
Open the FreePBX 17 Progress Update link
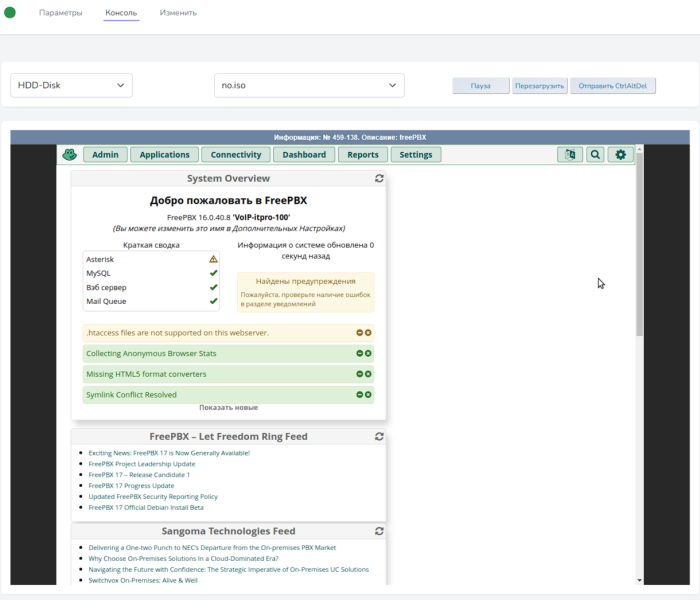point(131,486)
